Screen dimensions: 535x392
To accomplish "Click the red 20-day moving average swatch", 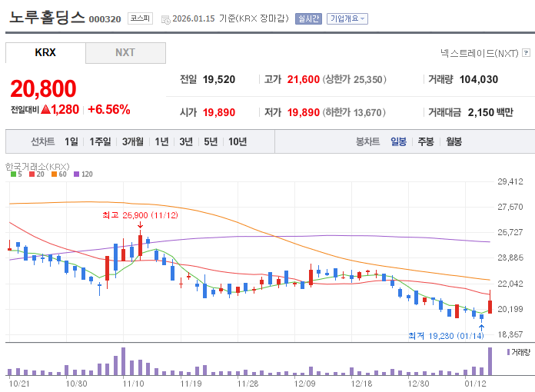I will [32, 174].
